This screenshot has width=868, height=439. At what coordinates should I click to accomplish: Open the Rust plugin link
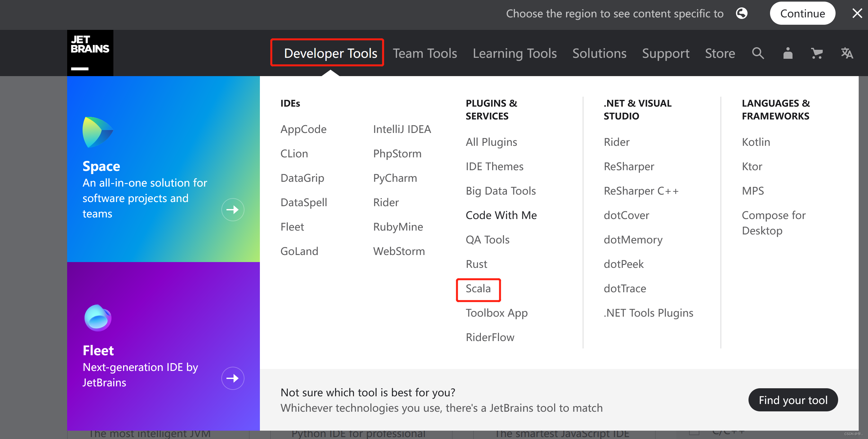pos(476,264)
